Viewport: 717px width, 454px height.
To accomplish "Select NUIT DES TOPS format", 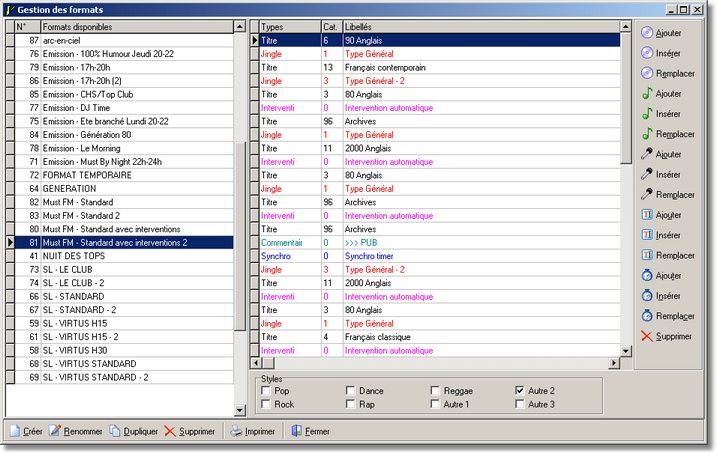I will pyautogui.click(x=124, y=256).
